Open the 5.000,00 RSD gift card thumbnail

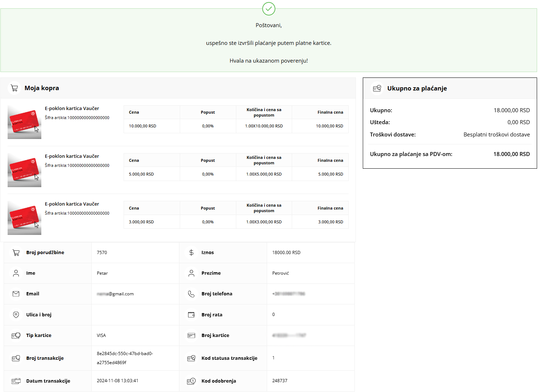24,170
